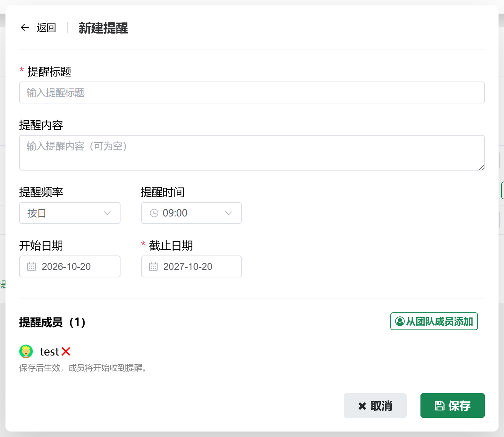Image resolution: width=504 pixels, height=437 pixels.
Task: Open the 提醒时间 picker showing 09:00
Action: pyautogui.click(x=191, y=213)
